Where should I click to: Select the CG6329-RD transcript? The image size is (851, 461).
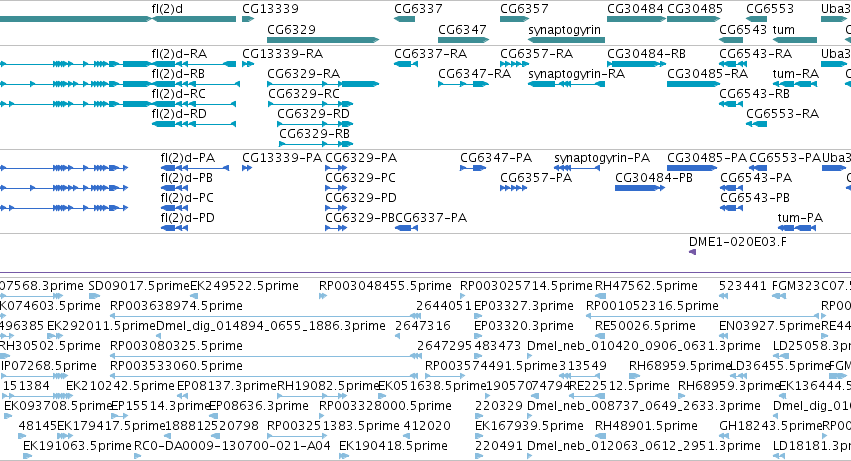coord(315,124)
